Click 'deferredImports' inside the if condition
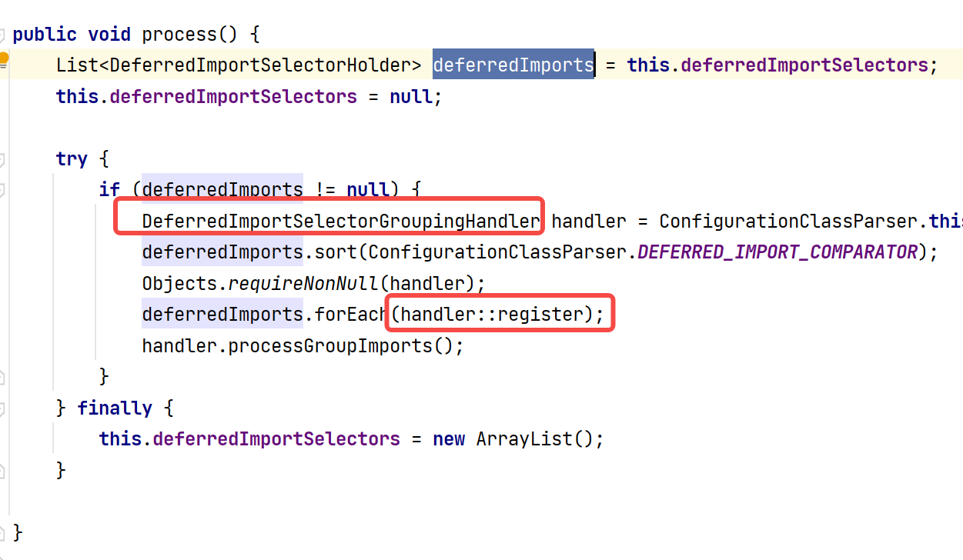The width and height of the screenshot is (963, 560). (x=222, y=189)
